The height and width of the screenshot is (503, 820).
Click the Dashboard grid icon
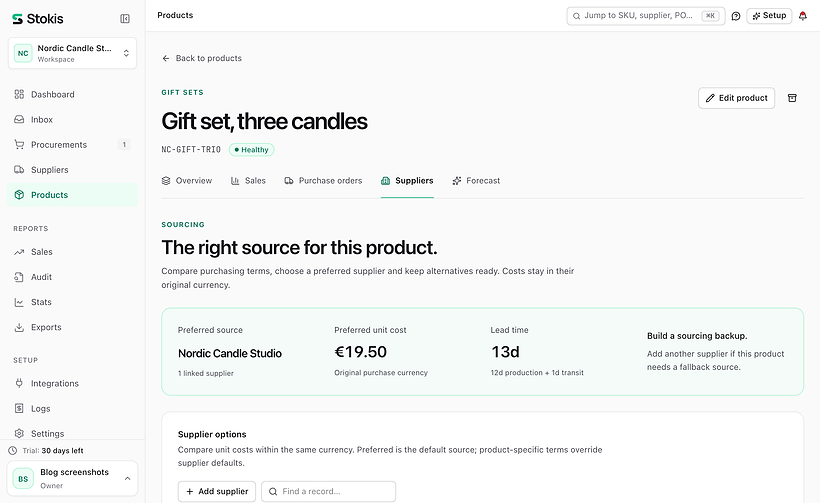point(19,94)
